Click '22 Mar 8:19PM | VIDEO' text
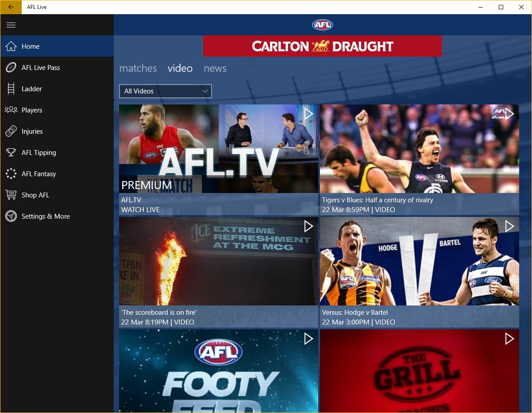 [158, 322]
